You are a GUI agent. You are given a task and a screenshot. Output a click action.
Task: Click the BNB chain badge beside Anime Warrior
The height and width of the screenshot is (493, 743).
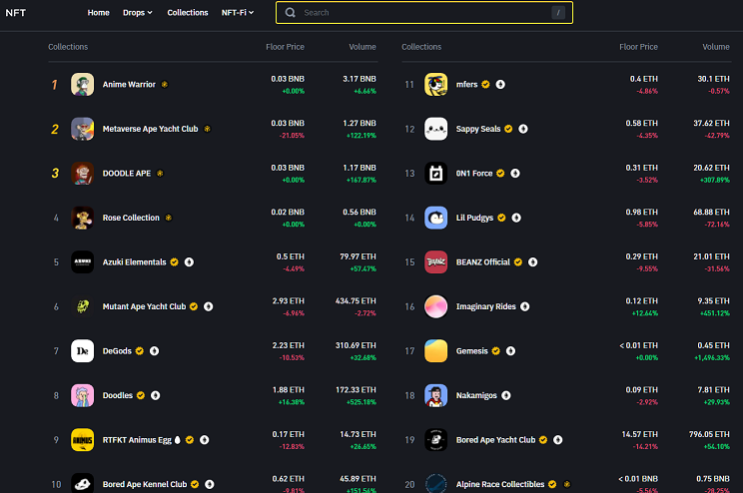click(164, 84)
